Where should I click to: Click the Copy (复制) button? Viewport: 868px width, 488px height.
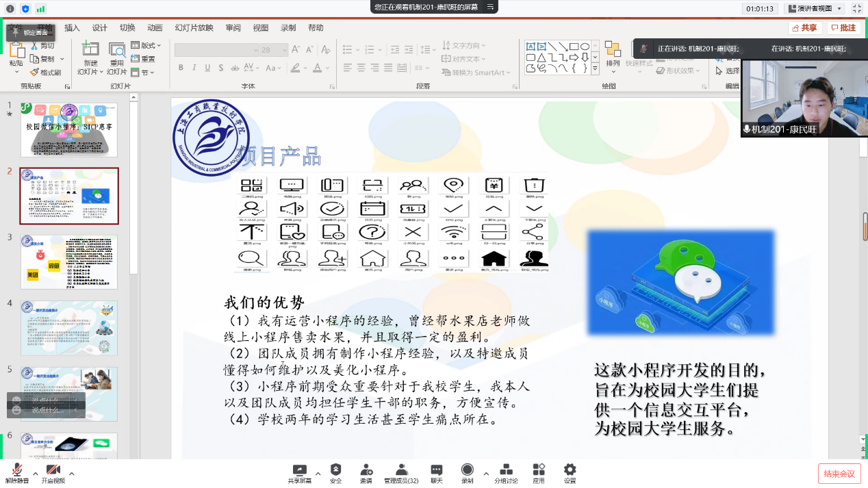coord(42,59)
